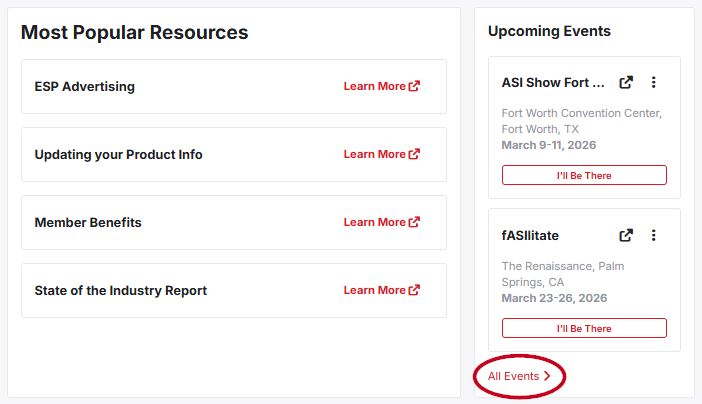Select the ASI Show Fort event title

point(553,83)
